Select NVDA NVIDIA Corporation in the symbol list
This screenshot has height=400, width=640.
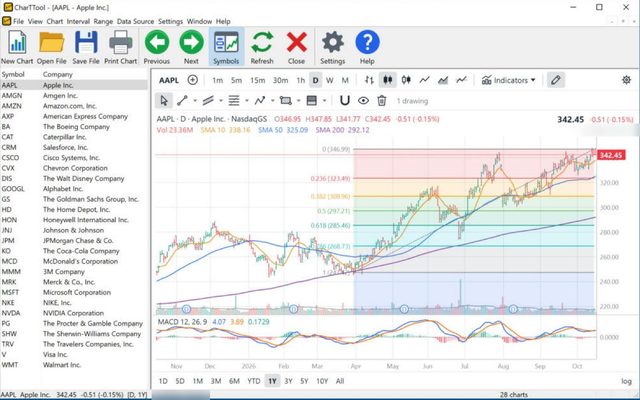click(x=74, y=313)
